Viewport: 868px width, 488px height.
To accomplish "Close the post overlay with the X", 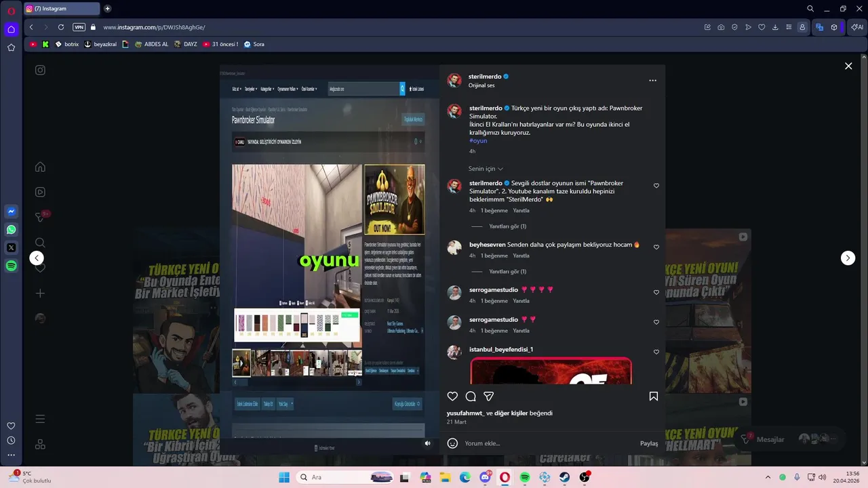I will [x=848, y=66].
